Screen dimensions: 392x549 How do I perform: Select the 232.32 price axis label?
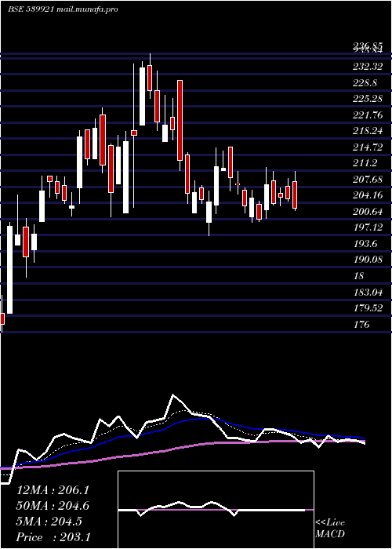pos(368,67)
